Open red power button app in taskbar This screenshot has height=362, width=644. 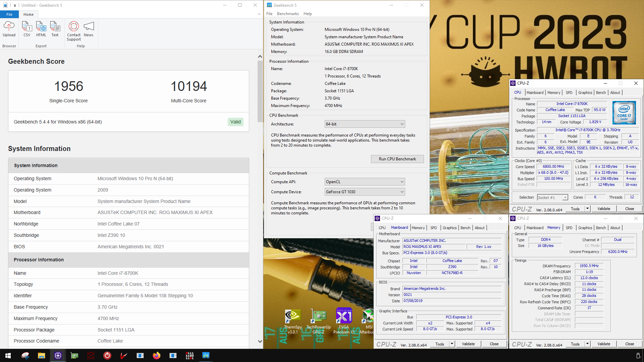[107, 355]
